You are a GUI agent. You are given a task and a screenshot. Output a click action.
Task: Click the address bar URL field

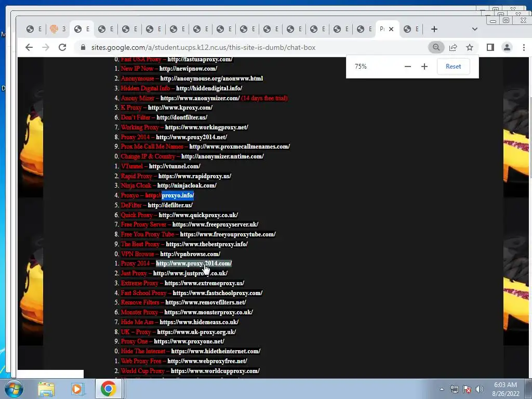(x=204, y=47)
